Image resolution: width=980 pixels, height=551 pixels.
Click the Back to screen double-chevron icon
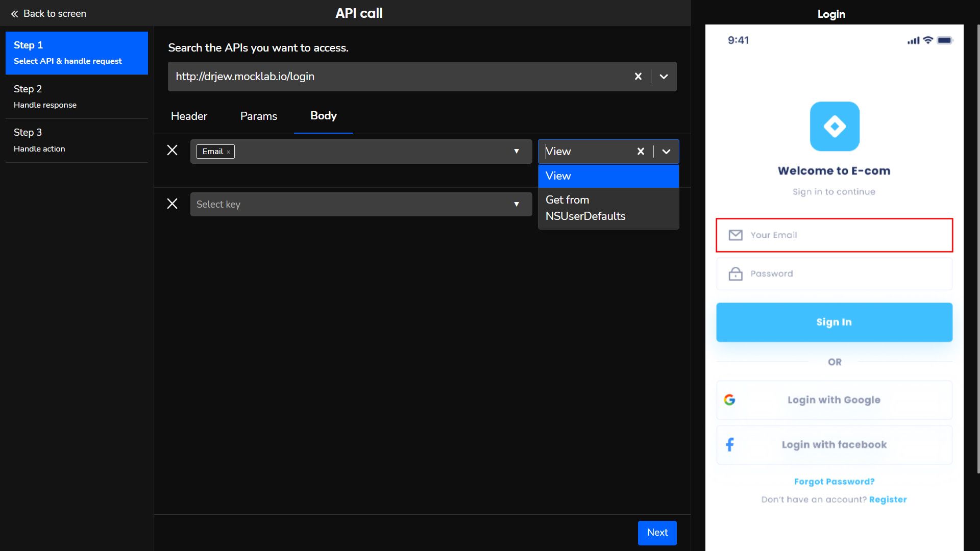[14, 14]
